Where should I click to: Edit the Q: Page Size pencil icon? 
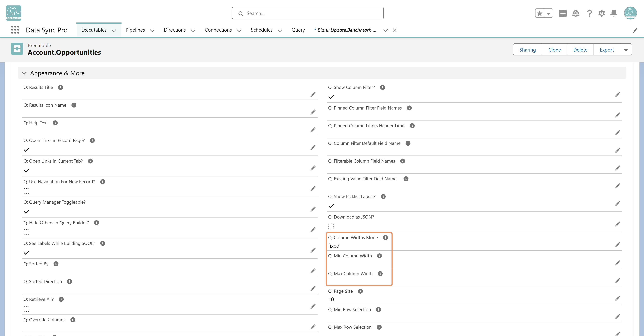point(618,298)
